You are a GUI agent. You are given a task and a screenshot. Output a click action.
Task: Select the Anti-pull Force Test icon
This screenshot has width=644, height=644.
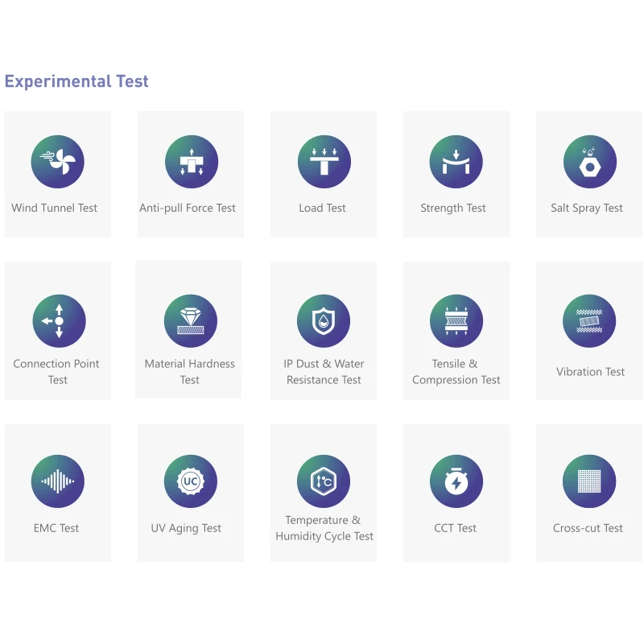coord(192,162)
